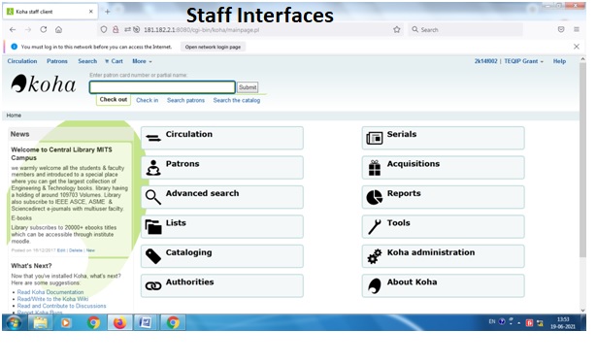Click New link under news post
The height and width of the screenshot is (364, 597).
coord(90,250)
